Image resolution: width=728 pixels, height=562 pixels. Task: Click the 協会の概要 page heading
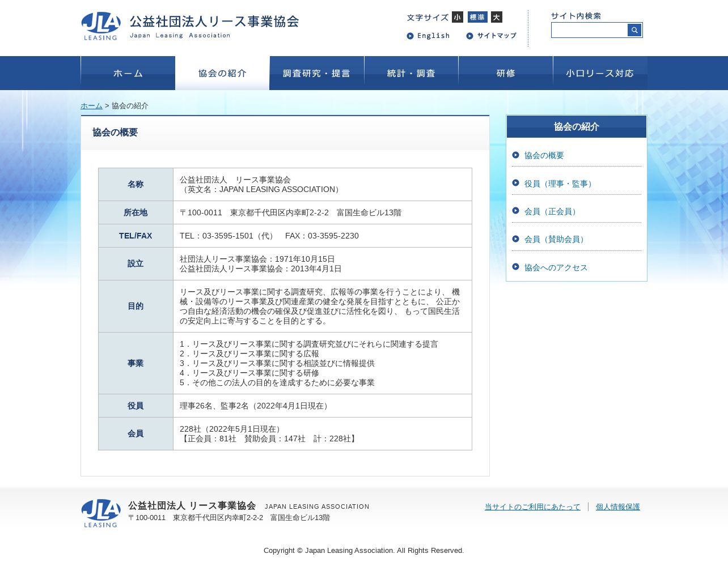(115, 133)
